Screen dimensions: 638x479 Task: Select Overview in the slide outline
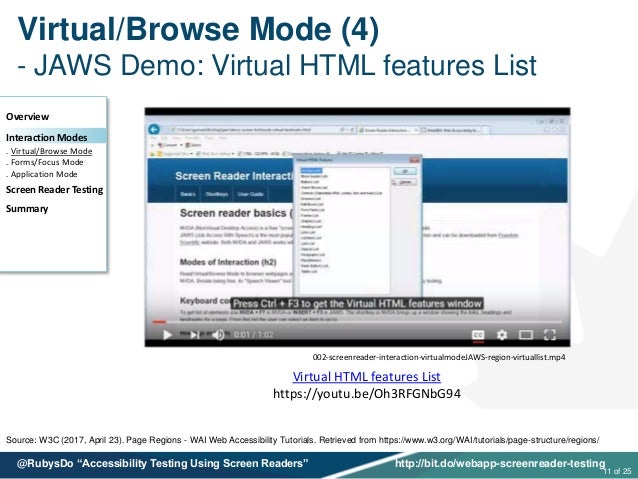pos(27,117)
